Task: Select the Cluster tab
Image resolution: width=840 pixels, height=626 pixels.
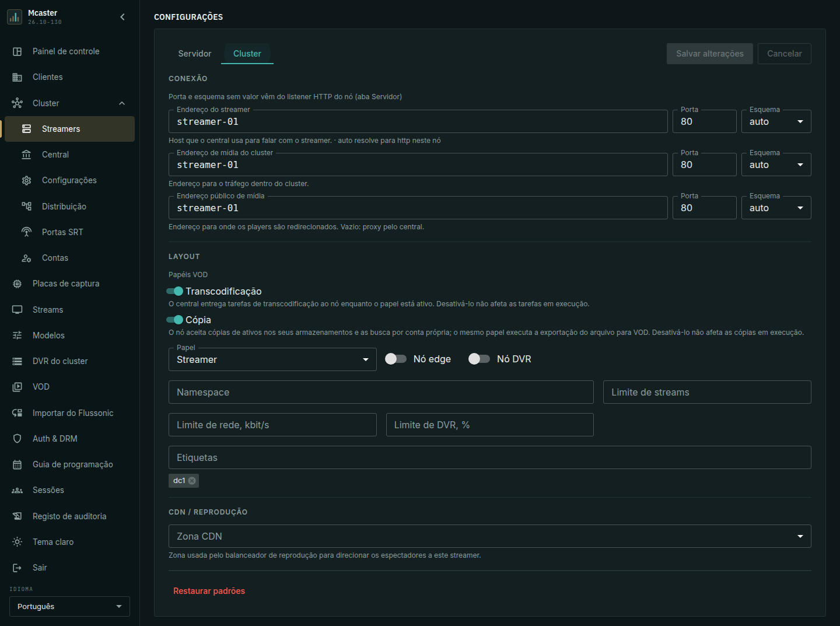Action: click(247, 54)
